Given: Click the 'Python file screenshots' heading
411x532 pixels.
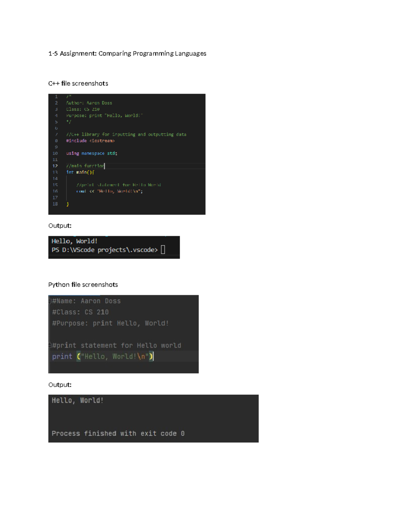Looking at the screenshot, I should coord(83,285).
